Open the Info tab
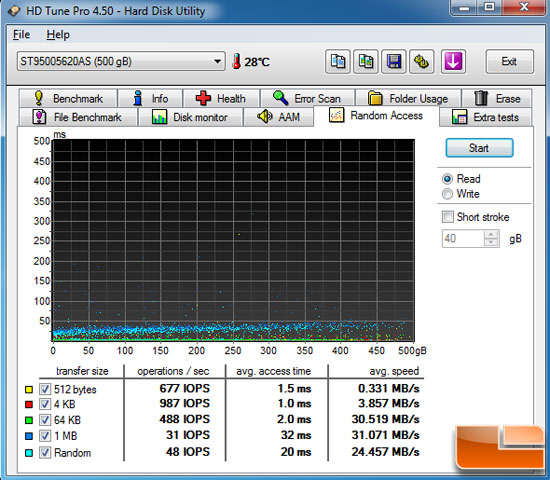Viewport: 550px width, 480px height. tap(150, 98)
